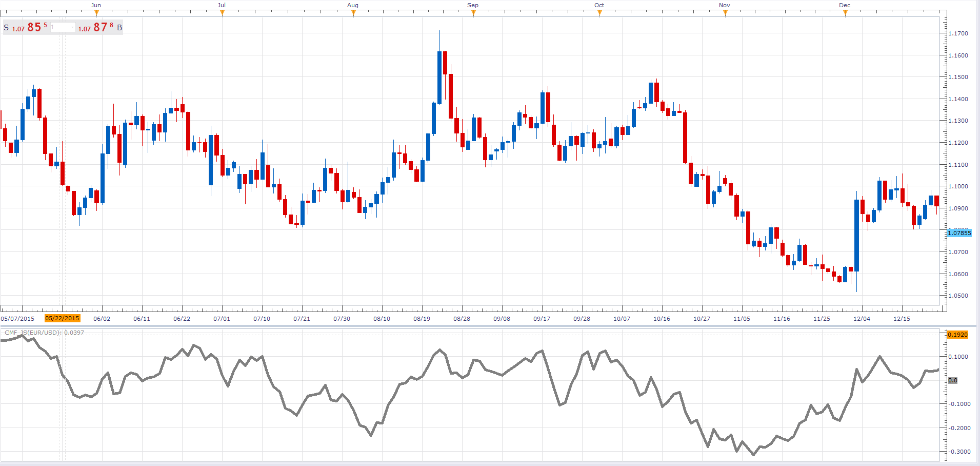This screenshot has width=980, height=466.
Task: Click the 10/27 date label
Action: coord(702,319)
